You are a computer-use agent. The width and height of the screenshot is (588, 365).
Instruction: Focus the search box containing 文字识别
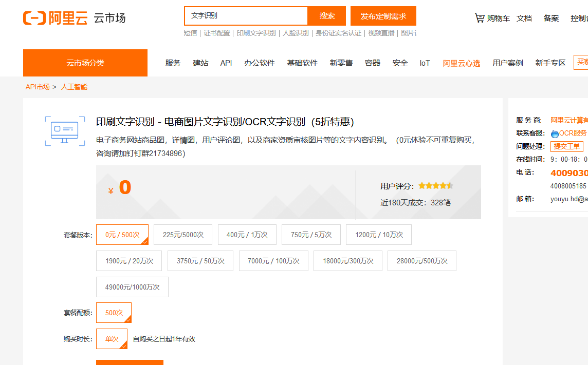246,16
